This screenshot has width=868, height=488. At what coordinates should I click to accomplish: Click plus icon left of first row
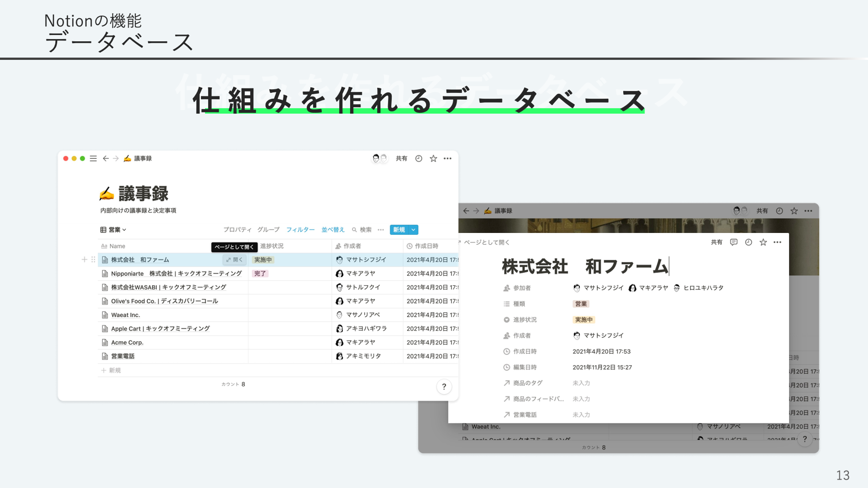pos(84,259)
